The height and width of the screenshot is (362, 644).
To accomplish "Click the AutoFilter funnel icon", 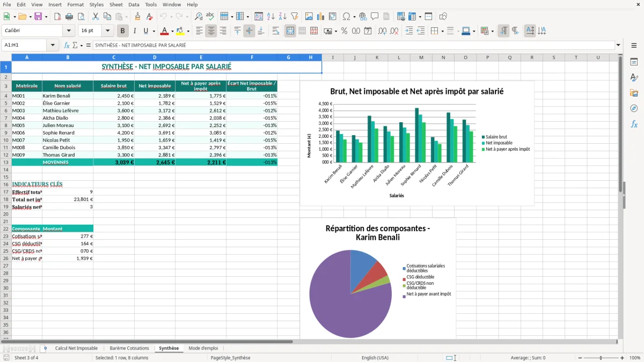I will click(x=295, y=17).
